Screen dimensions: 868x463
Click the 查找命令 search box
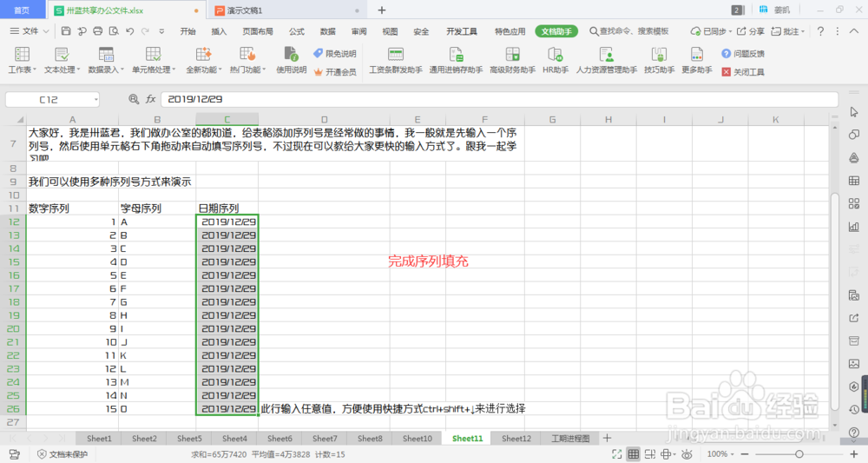628,31
